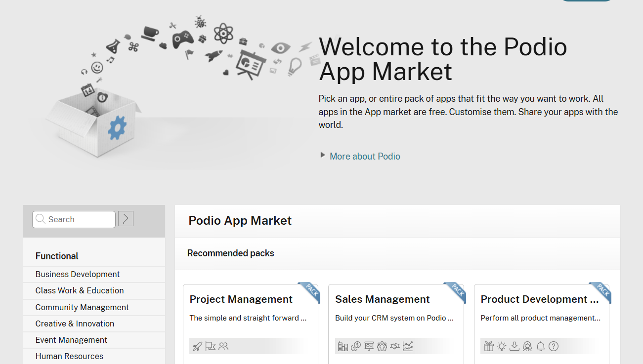Screen dimensions: 643x364
Task: Open the Project Management pack title
Action: (x=241, y=299)
